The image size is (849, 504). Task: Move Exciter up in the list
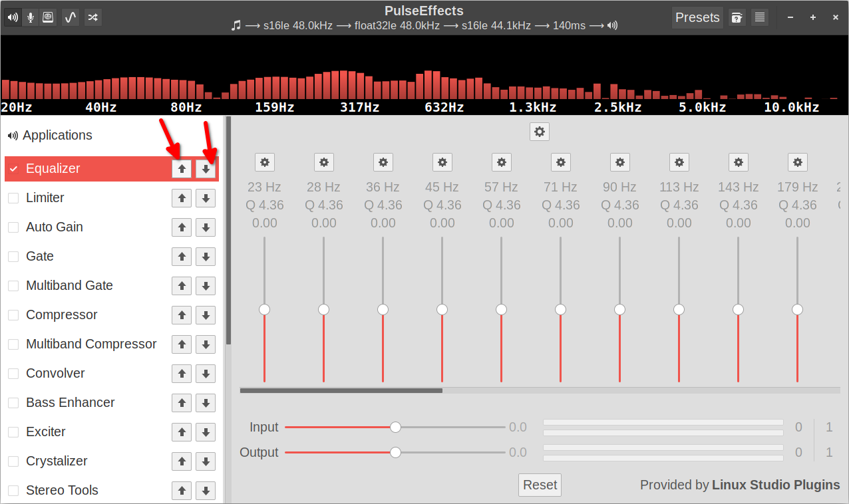(182, 432)
